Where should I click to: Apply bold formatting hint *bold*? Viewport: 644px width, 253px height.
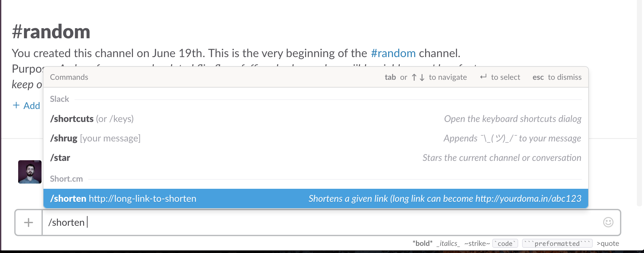click(422, 243)
